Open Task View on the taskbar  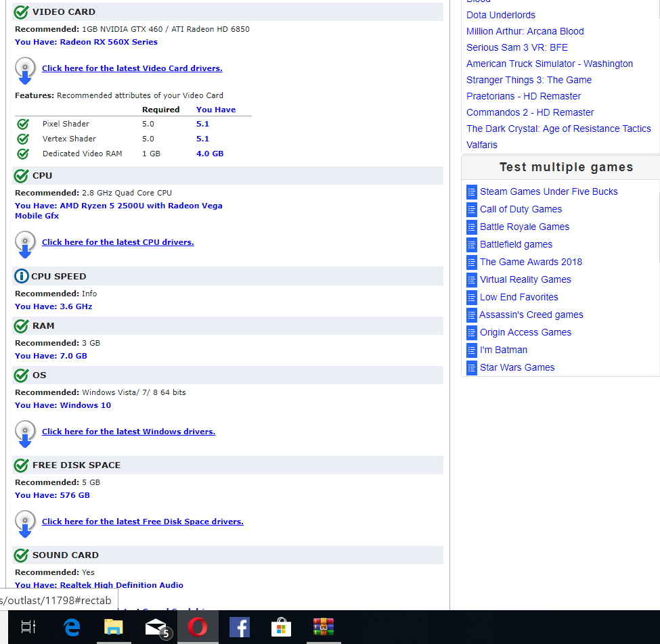coord(28,627)
